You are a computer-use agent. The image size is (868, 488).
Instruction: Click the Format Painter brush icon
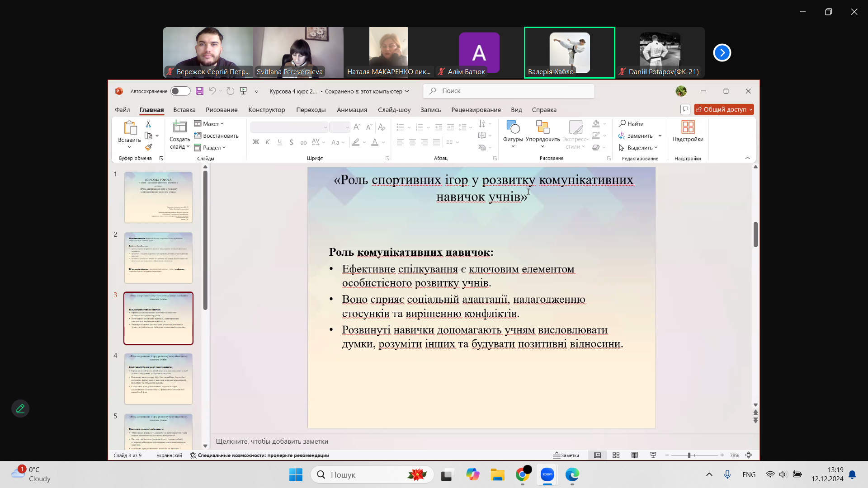(x=148, y=147)
